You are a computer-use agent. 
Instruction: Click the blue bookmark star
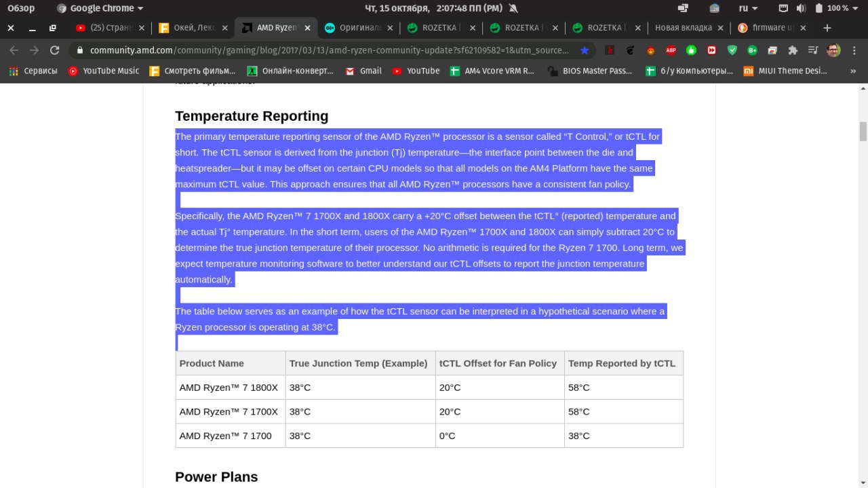pos(585,50)
